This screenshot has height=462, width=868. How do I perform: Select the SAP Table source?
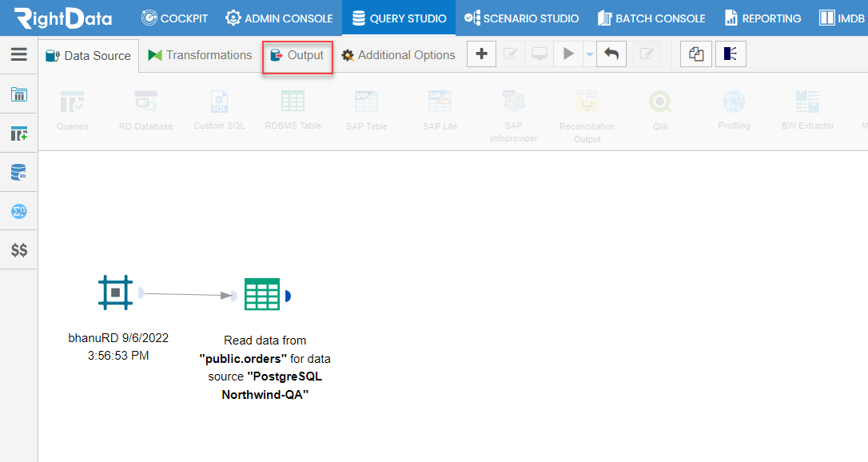(367, 110)
